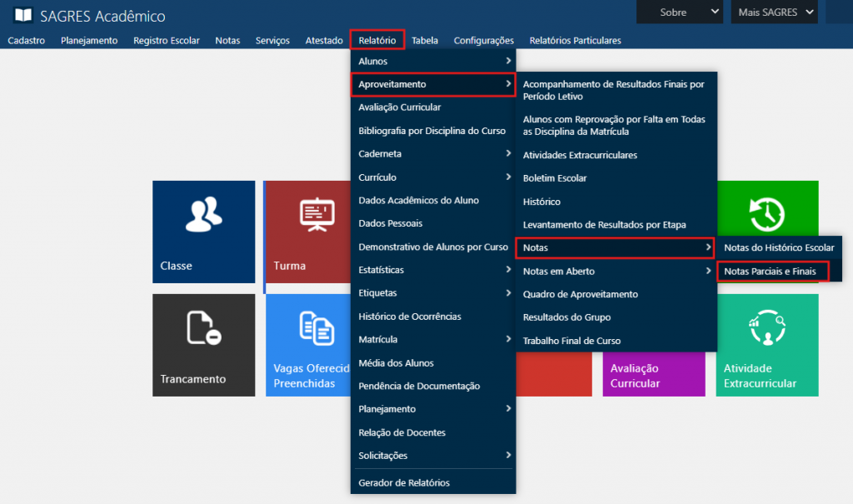This screenshot has width=853, height=504.
Task: Expand the Mais SAGRES dropdown
Action: pyautogui.click(x=773, y=12)
